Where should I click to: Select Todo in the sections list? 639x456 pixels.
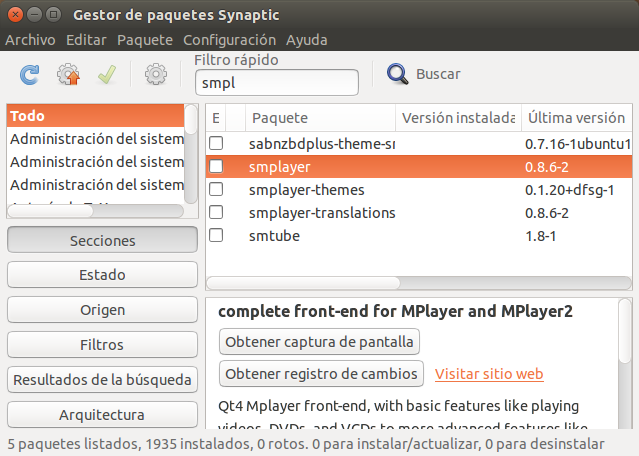coord(95,116)
